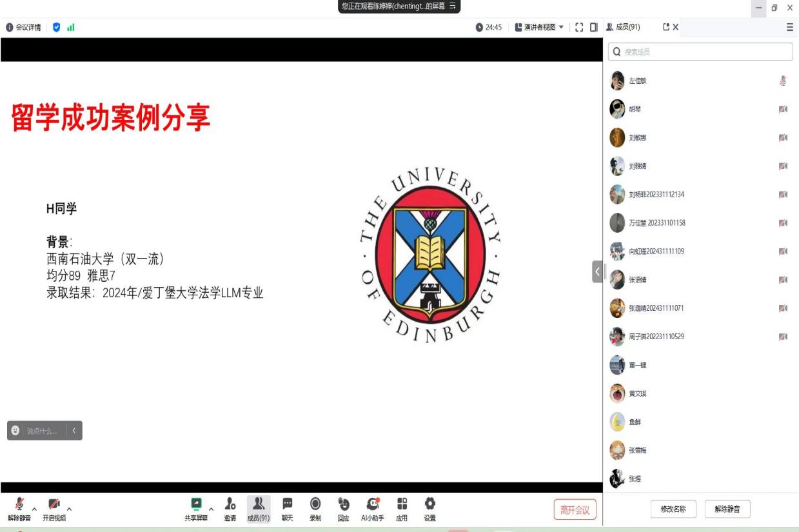Viewport: 799px width, 532px height.
Task: Open the 应用 apps icon
Action: (x=402, y=505)
